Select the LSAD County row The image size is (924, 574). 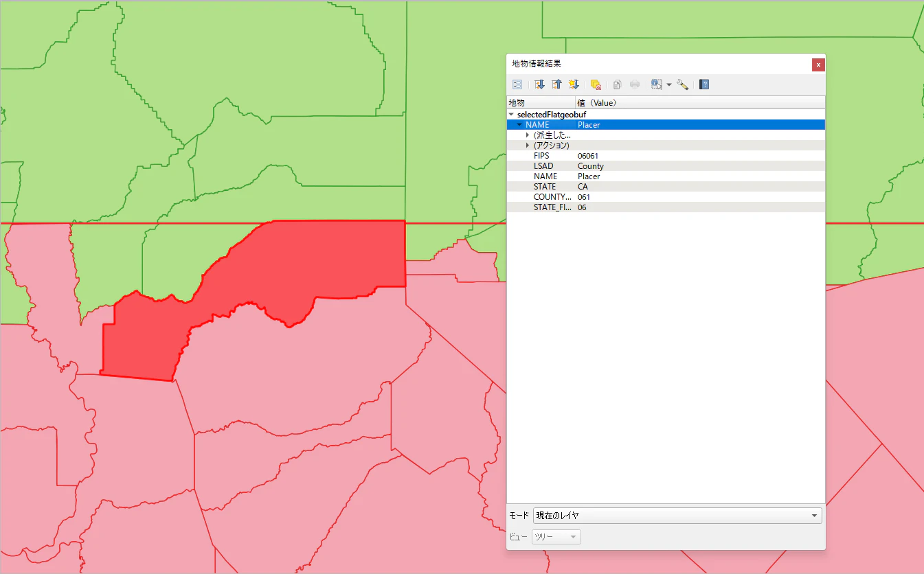pos(666,166)
